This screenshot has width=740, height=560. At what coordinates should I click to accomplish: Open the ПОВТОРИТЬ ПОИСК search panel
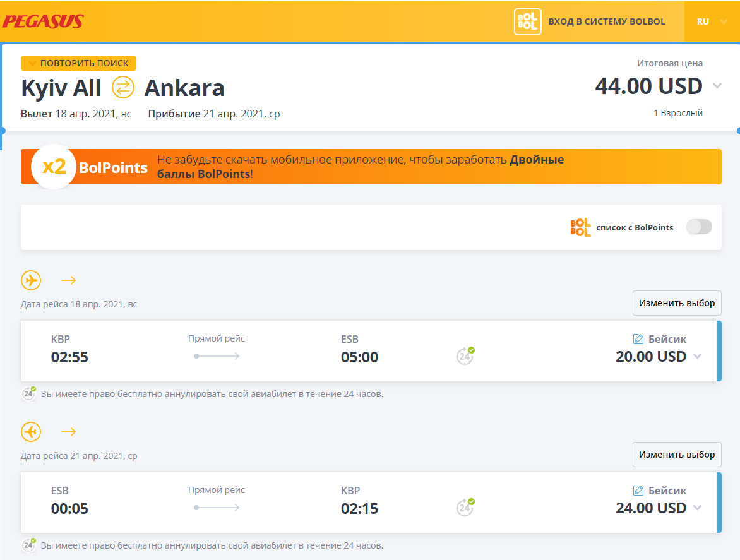(x=78, y=63)
